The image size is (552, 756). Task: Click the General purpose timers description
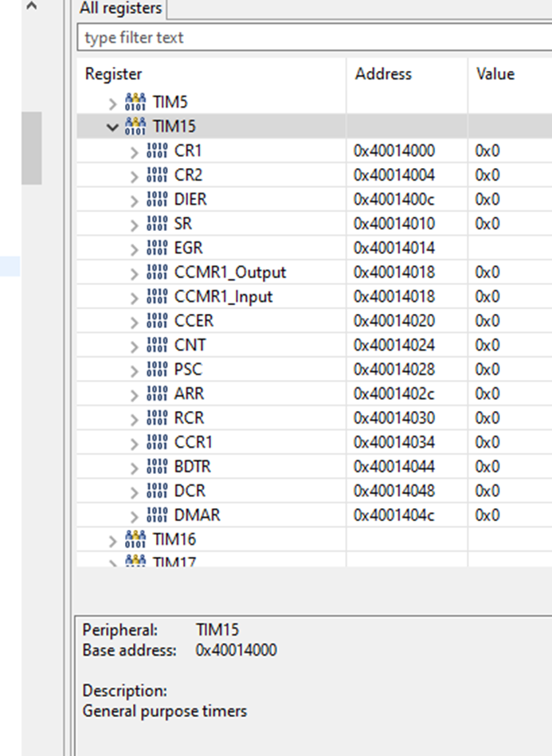[164, 711]
